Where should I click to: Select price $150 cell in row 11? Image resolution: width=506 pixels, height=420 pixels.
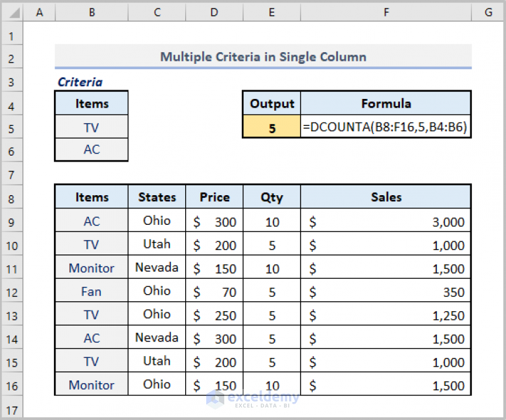point(214,267)
